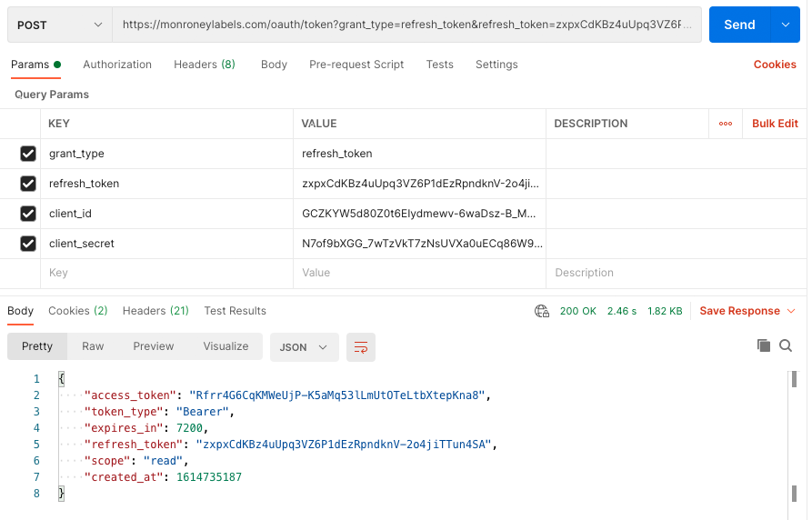
Task: Open the POST method dropdown
Action: click(59, 25)
